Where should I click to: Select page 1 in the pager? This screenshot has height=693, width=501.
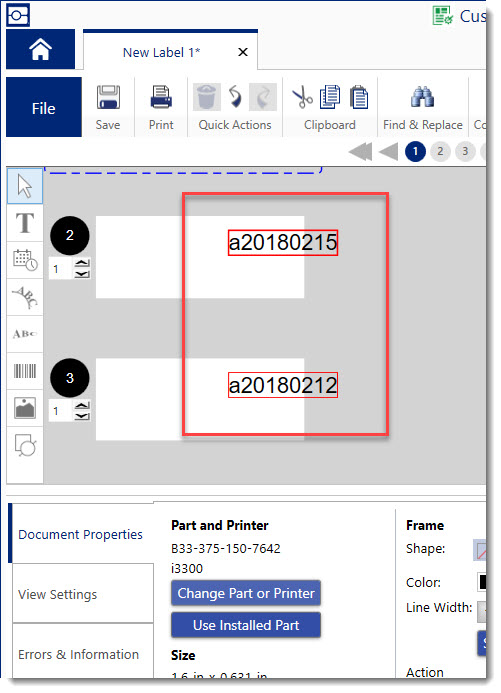[x=415, y=152]
